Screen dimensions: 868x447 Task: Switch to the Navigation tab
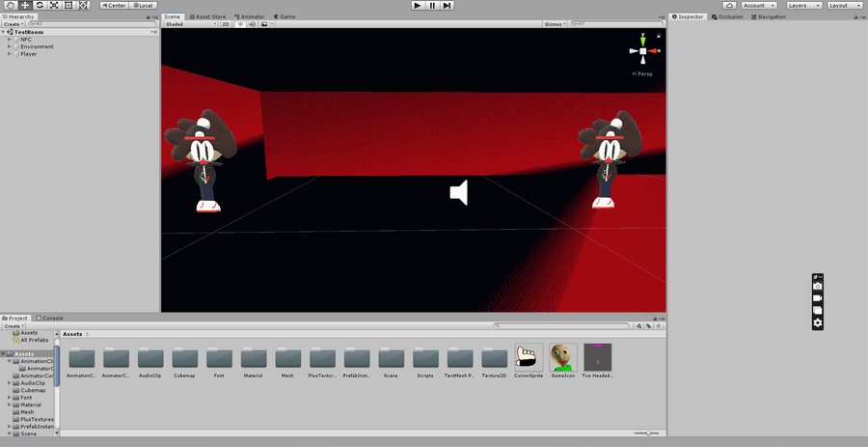[x=769, y=16]
